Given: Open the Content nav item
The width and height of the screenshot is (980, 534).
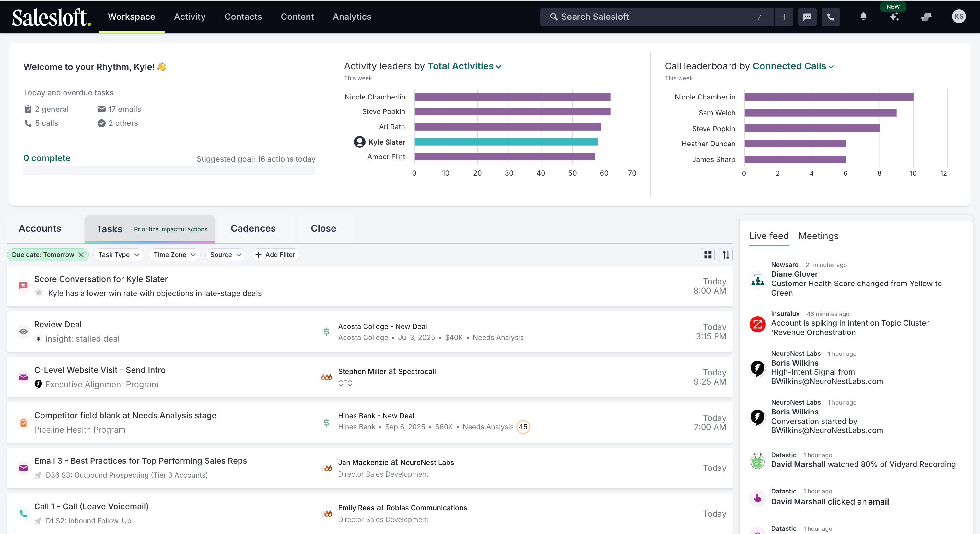Looking at the screenshot, I should (x=297, y=17).
